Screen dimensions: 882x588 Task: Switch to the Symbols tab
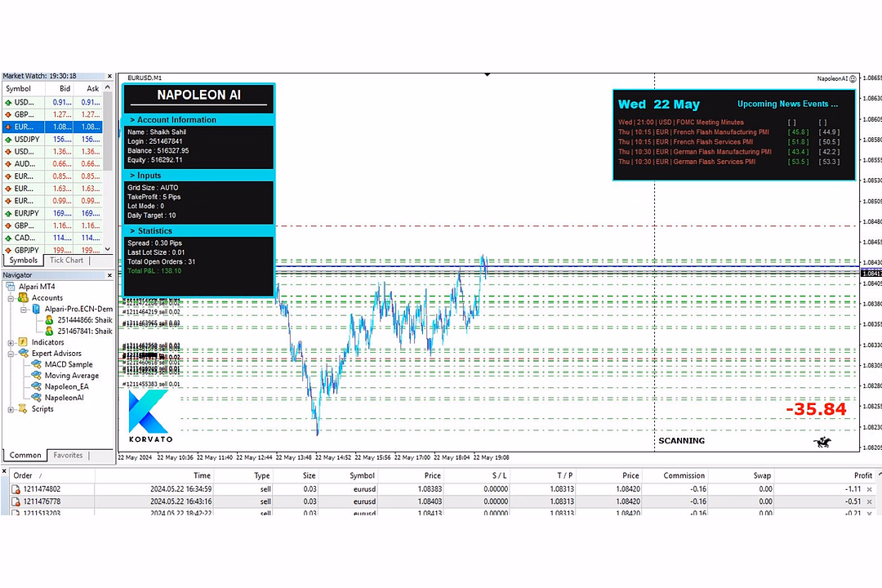pos(24,261)
